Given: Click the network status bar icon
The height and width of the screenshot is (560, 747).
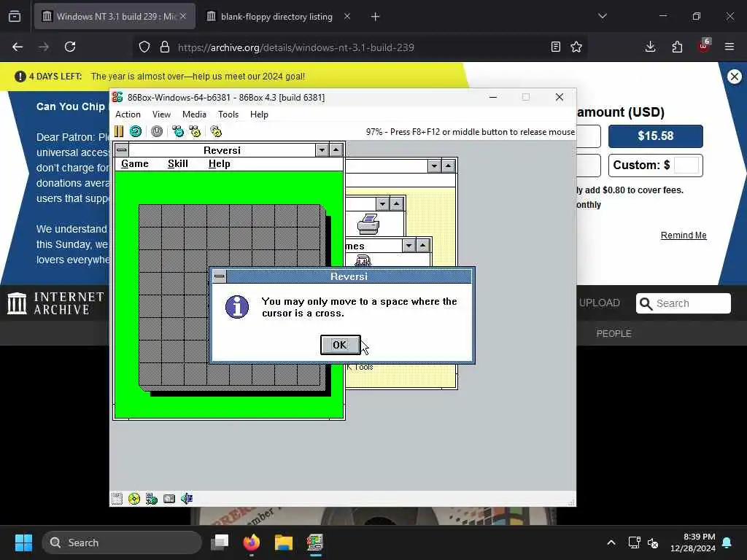Looking at the screenshot, I should [152, 499].
